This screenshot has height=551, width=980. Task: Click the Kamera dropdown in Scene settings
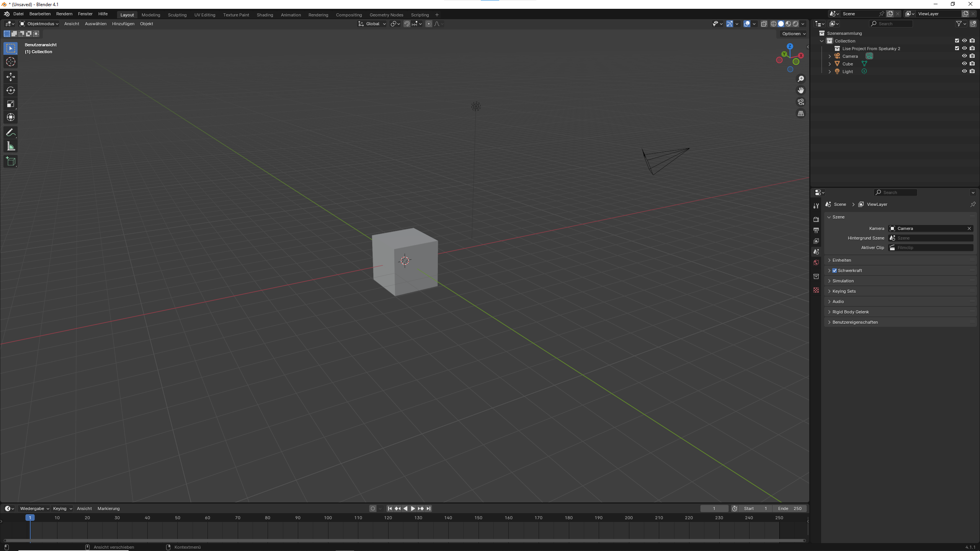[x=931, y=228]
